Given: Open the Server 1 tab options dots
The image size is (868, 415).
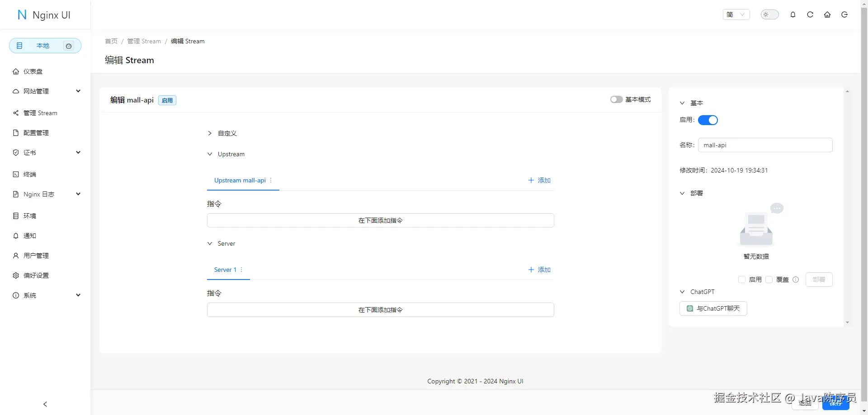Looking at the screenshot, I should tap(241, 270).
